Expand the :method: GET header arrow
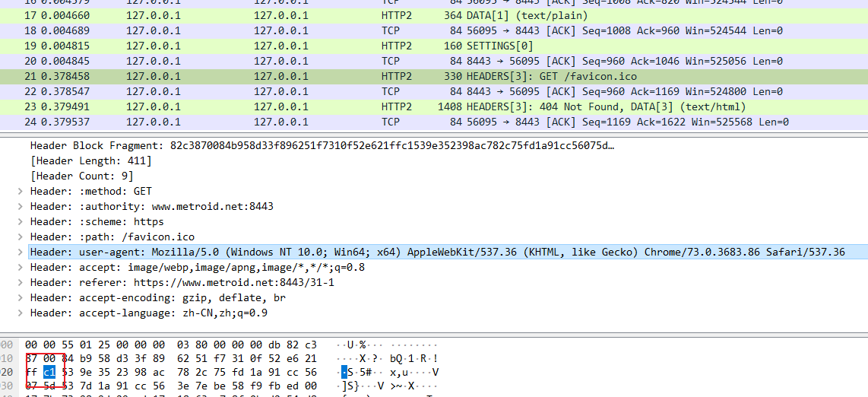Screen dimensions: 868x397 20,191
